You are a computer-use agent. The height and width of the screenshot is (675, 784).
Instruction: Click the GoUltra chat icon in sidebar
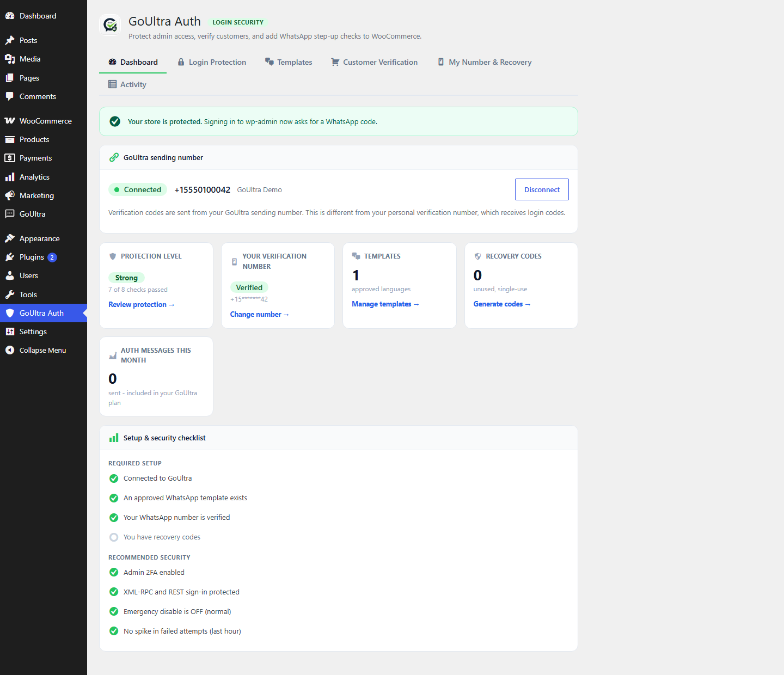coord(10,214)
